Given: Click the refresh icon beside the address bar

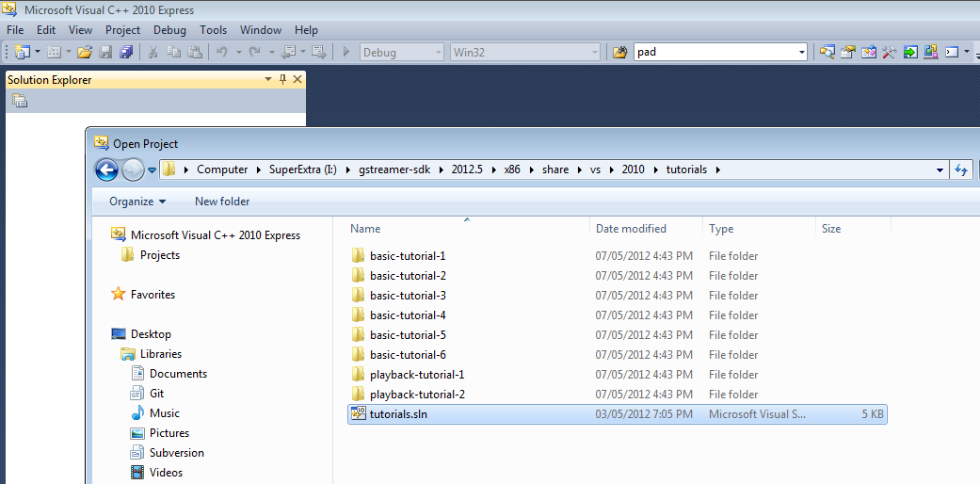Looking at the screenshot, I should (961, 169).
